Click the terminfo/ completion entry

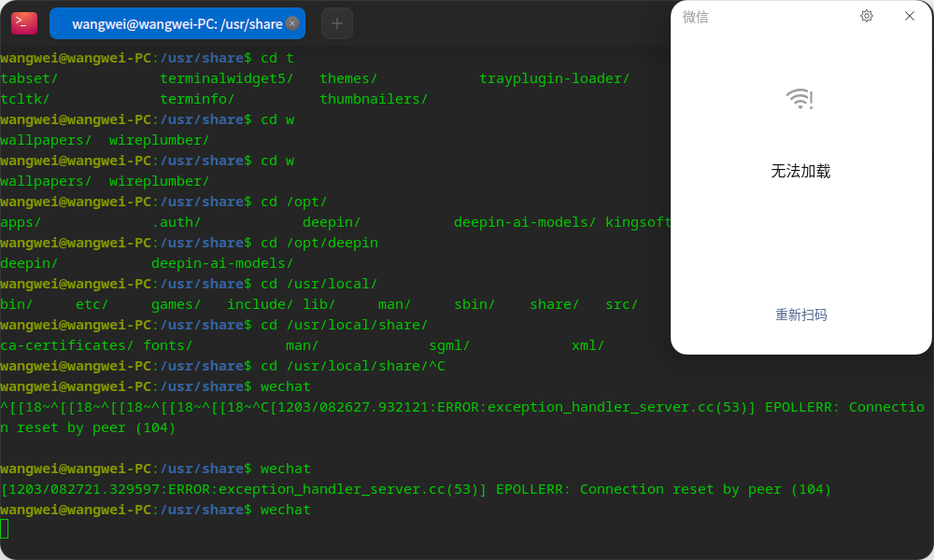click(x=197, y=99)
